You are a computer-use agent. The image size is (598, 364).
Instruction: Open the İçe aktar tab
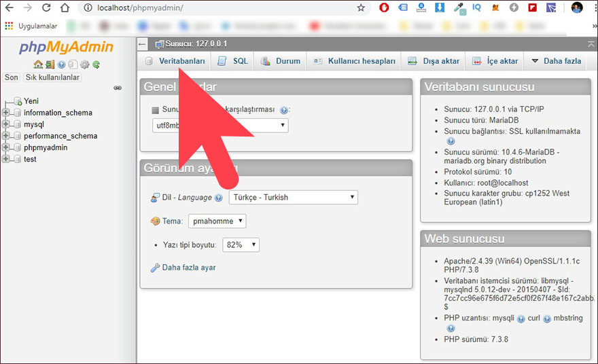495,61
